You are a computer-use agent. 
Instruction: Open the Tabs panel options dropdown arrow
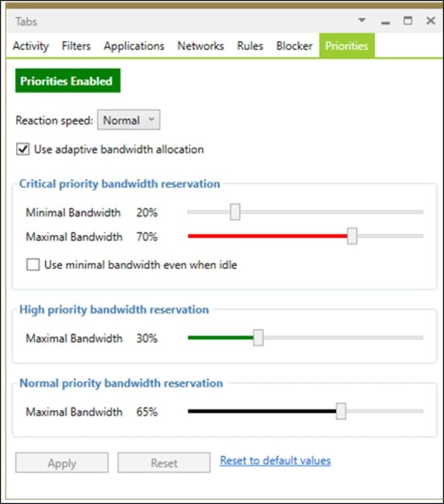362,20
